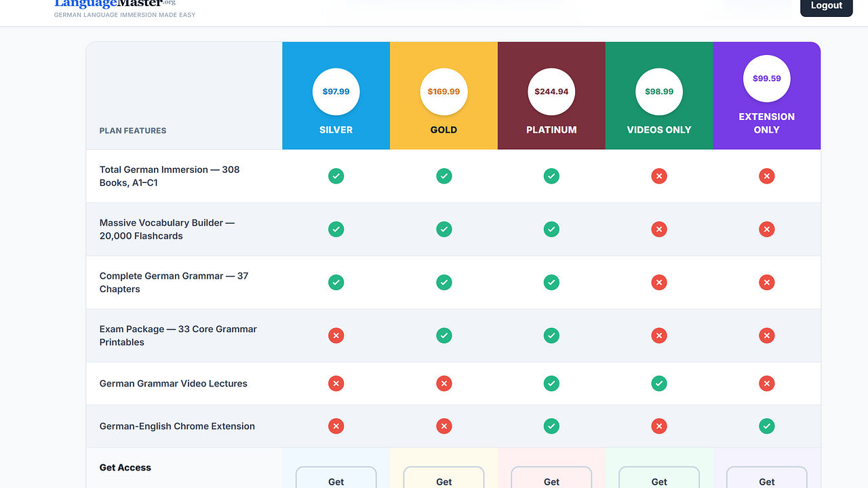Viewport: 868px width, 488px height.
Task: Select 'Massive Vocabulary Builder — 20,000 Flashcards' text
Action: 167,229
